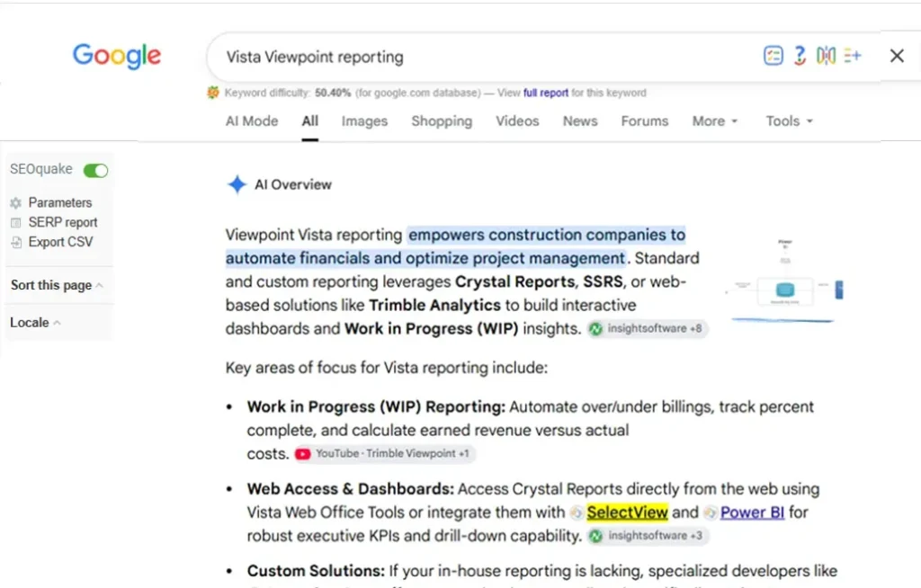The width and height of the screenshot is (921, 588).
Task: Collapse the Sort this page section
Action: (57, 286)
